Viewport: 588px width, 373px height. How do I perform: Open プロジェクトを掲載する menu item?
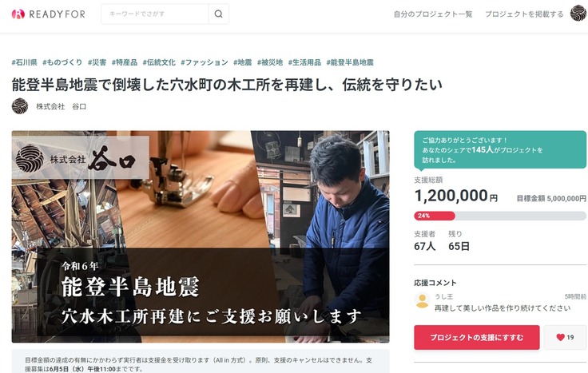[524, 14]
